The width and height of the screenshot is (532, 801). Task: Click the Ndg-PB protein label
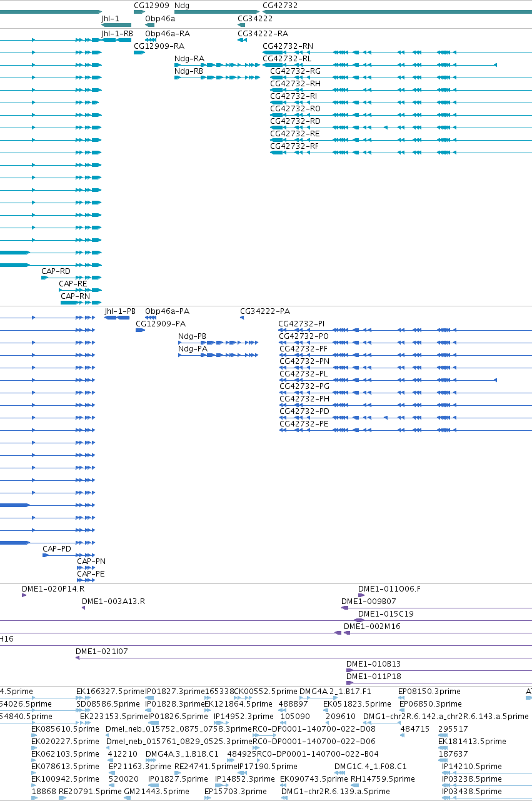pyautogui.click(x=193, y=336)
